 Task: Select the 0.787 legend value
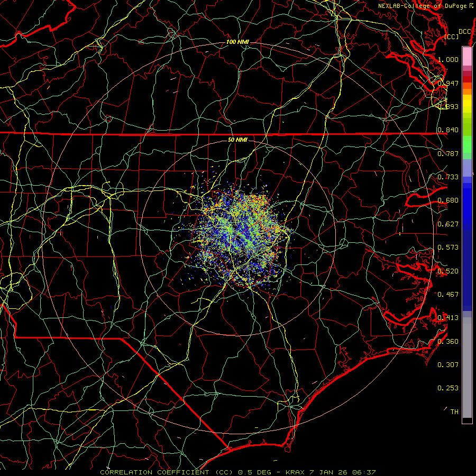click(448, 153)
